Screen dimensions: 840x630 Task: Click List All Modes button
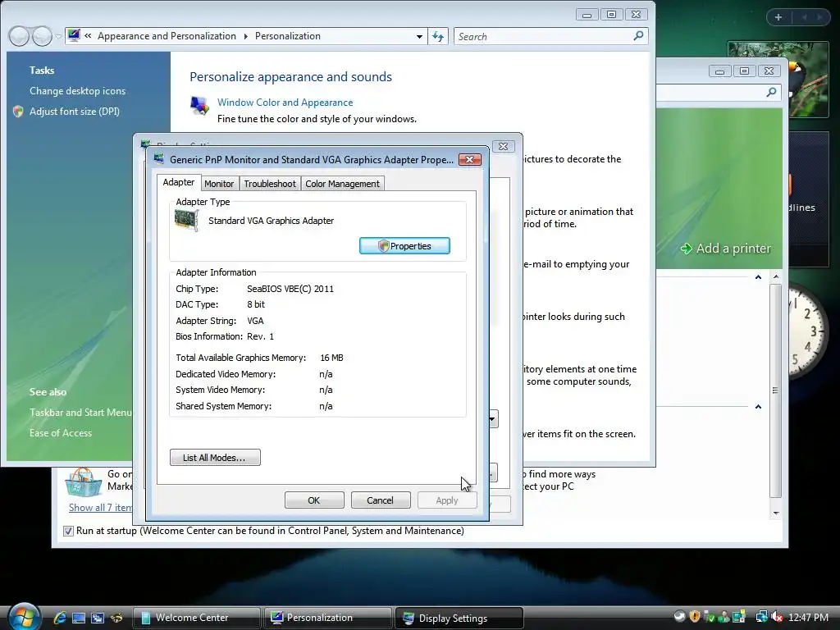point(215,458)
